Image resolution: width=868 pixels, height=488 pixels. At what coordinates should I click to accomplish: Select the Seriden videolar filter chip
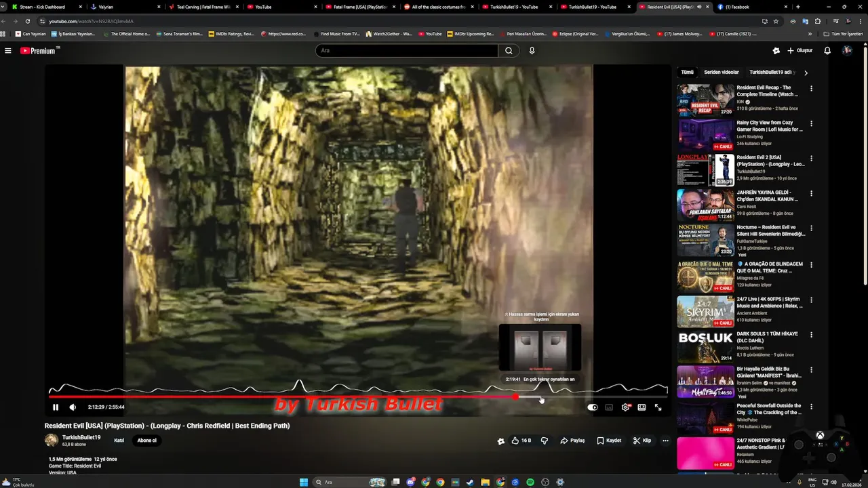[x=722, y=73]
